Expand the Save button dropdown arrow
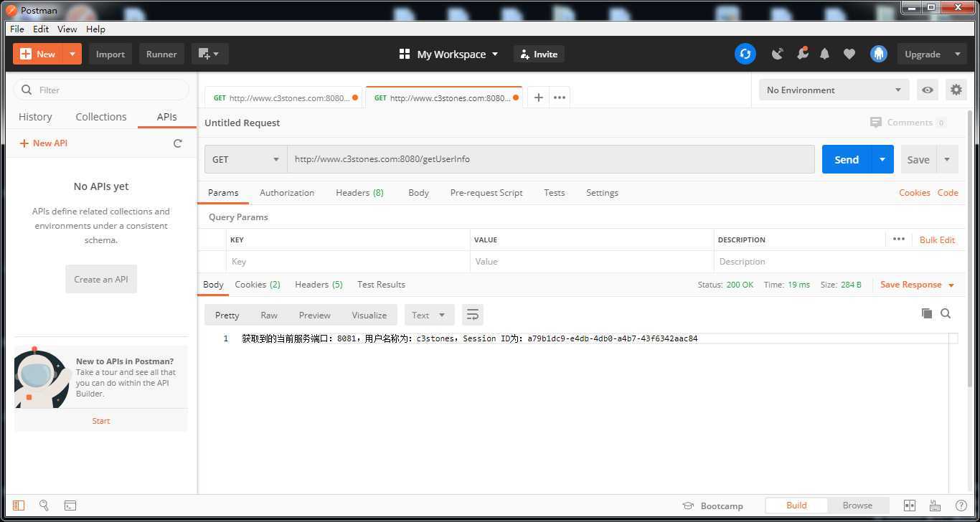 tap(947, 159)
